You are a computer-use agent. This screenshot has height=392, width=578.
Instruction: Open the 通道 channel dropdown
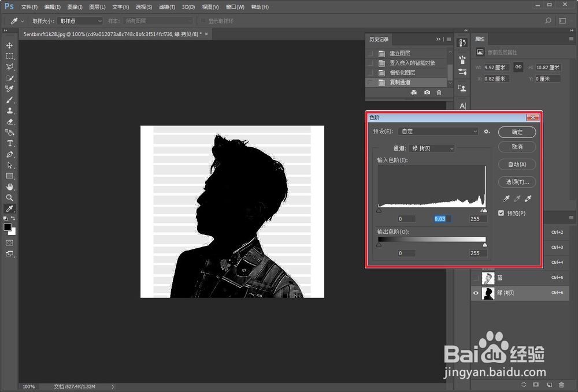(x=432, y=148)
